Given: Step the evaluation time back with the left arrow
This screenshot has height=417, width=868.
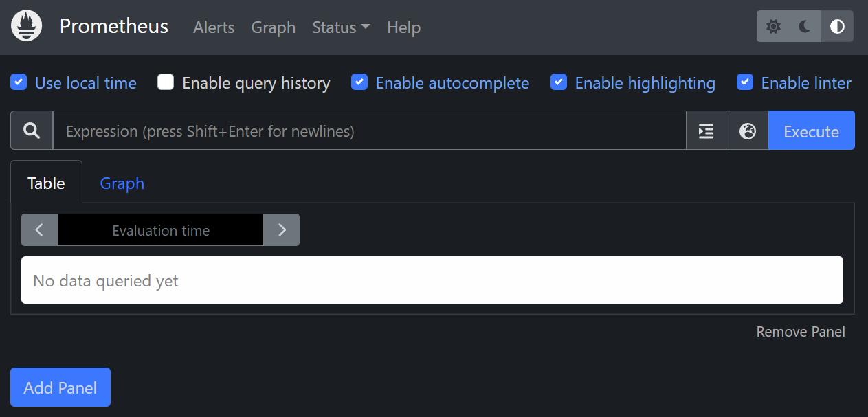Looking at the screenshot, I should pos(39,229).
